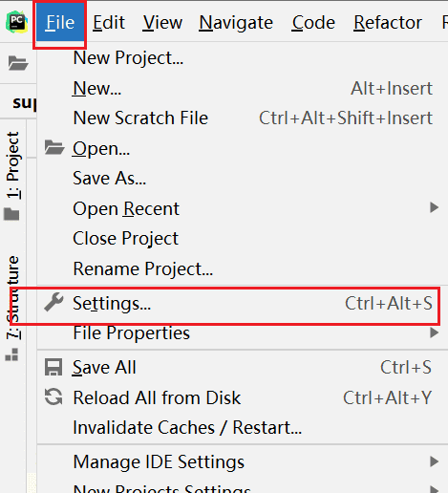Click the wrench icon next to Settings

click(x=53, y=302)
